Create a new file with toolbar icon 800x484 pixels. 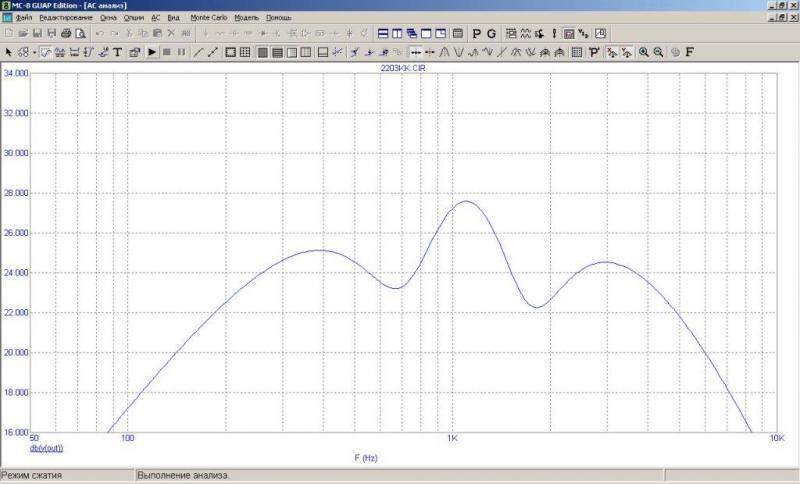tap(9, 34)
